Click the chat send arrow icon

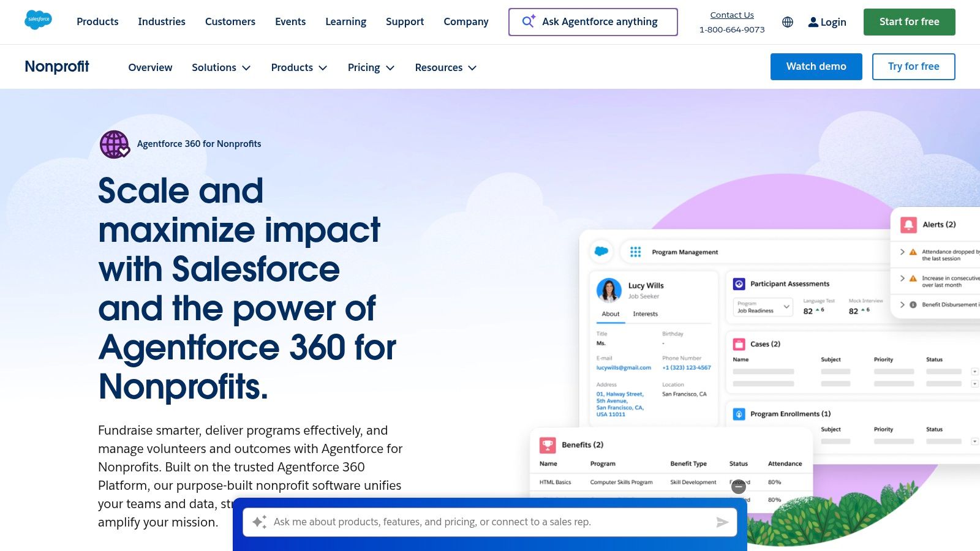[722, 522]
